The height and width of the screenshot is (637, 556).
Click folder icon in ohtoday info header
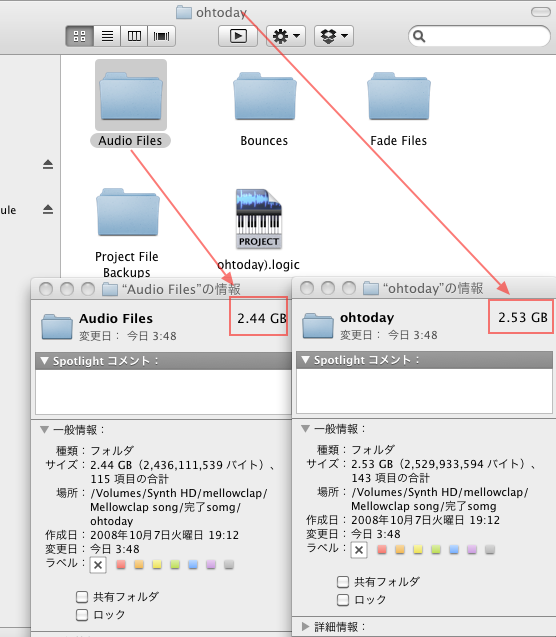click(x=318, y=325)
